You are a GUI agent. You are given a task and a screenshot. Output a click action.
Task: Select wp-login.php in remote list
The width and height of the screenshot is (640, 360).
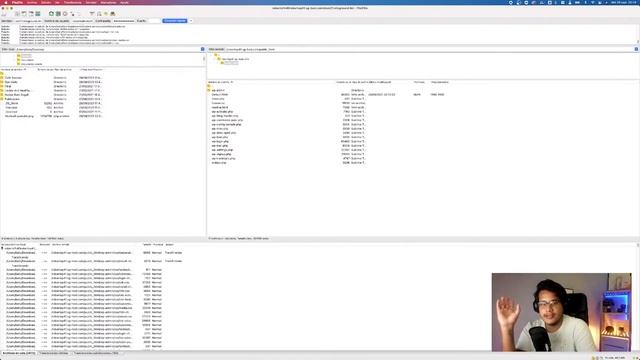220,142
